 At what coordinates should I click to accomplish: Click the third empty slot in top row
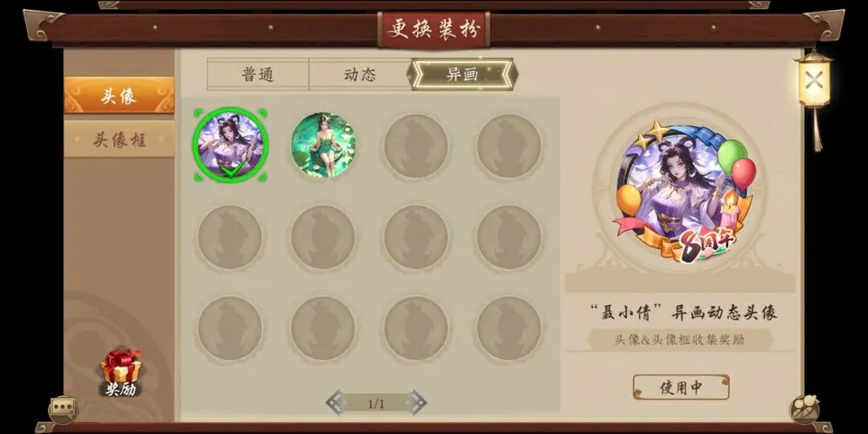click(x=416, y=146)
